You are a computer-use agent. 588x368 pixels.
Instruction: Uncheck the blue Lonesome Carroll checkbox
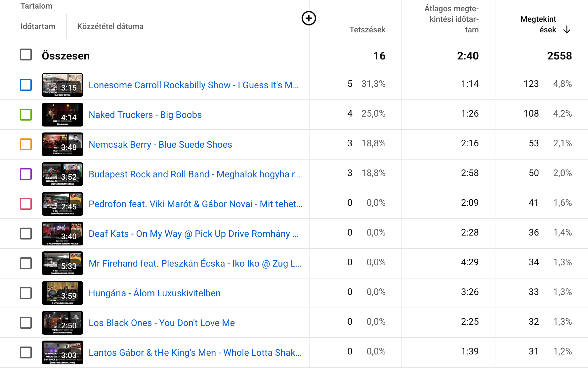pyautogui.click(x=26, y=85)
